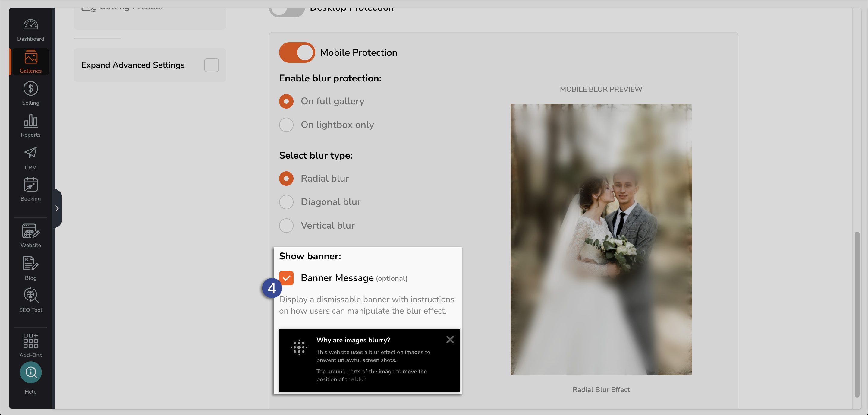
Task: Click the Galleries label in sidebar
Action: click(31, 71)
